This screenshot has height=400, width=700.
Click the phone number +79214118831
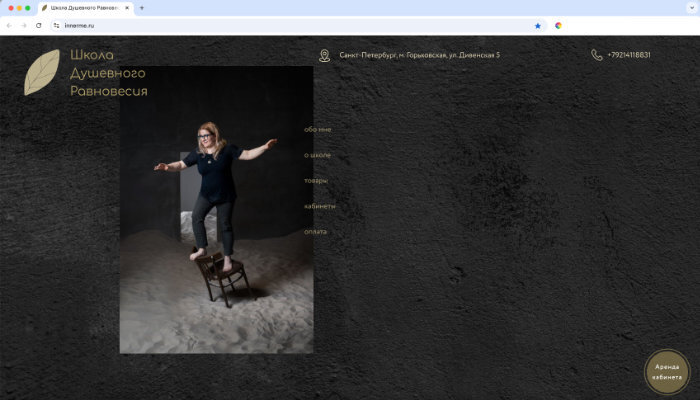(629, 55)
